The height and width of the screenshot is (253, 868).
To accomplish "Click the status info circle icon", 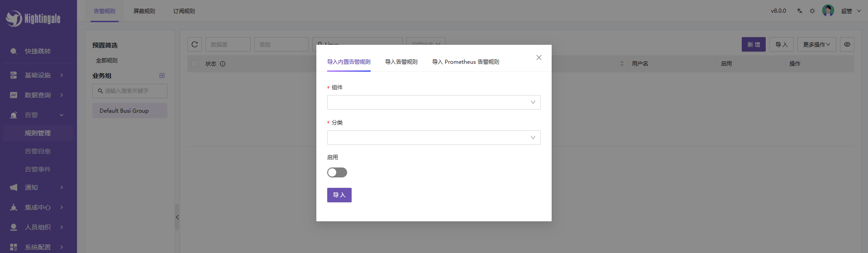I will [223, 64].
